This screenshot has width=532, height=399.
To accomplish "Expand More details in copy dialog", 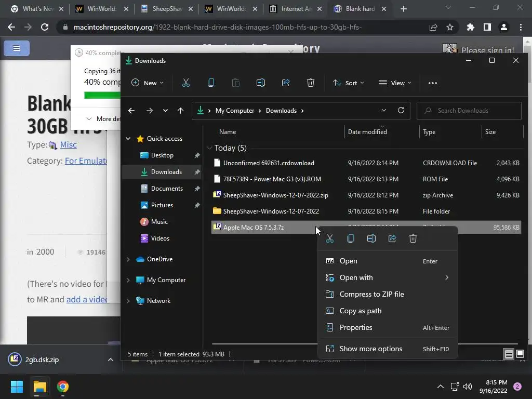I will click(x=103, y=119).
